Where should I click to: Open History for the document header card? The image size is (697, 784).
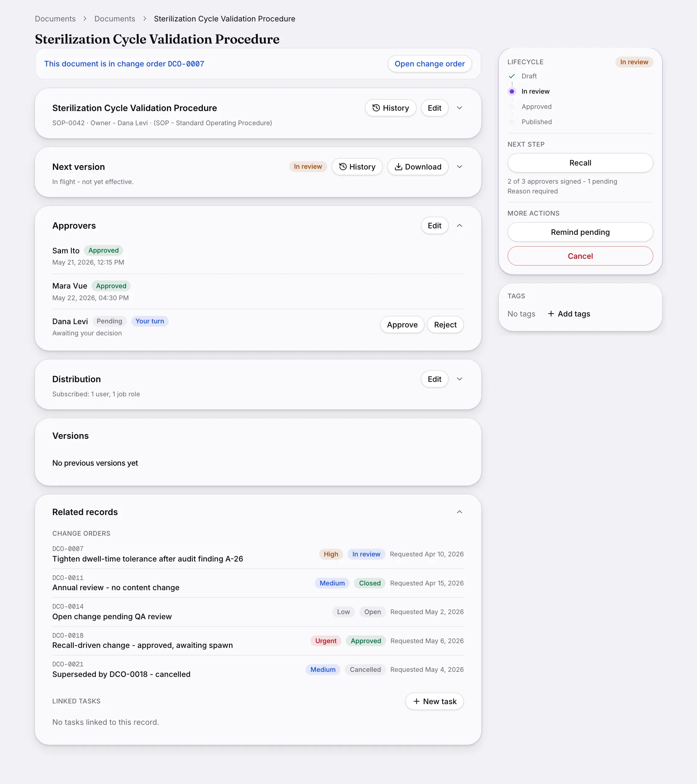[390, 108]
